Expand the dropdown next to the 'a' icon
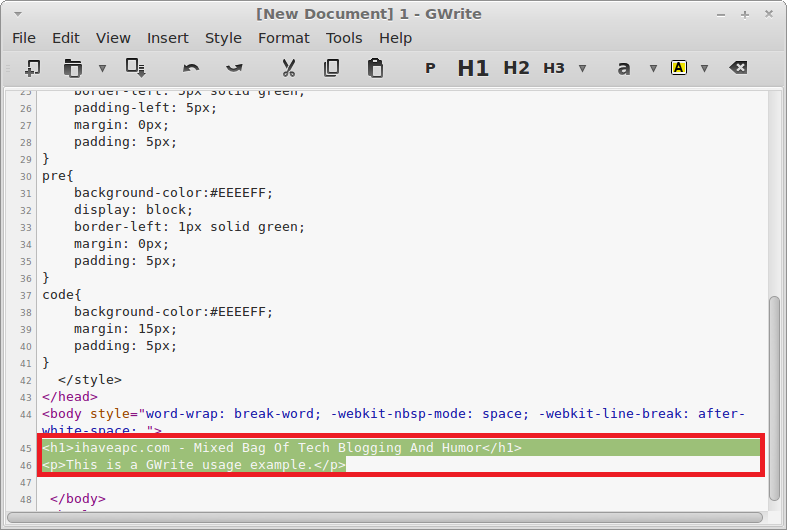The width and height of the screenshot is (787, 530). 653,68
